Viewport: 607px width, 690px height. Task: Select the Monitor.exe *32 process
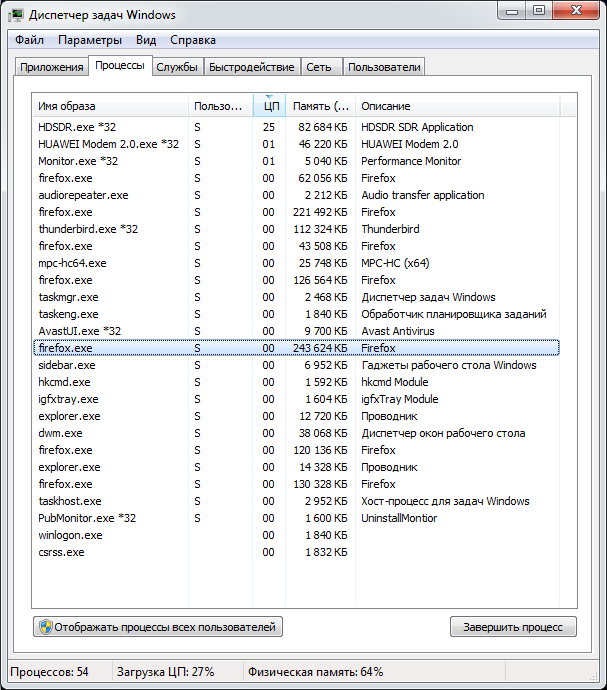(x=296, y=161)
